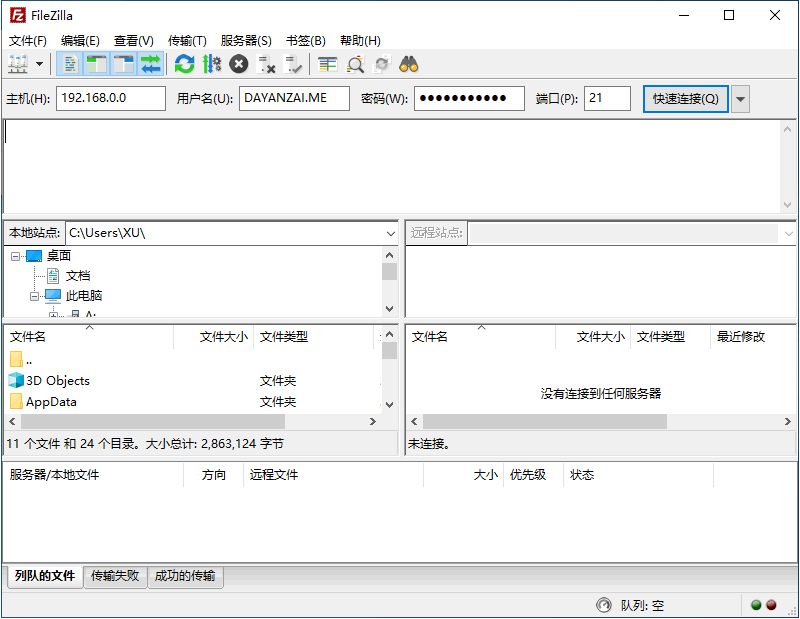Viewport: 800px width, 619px height.
Task: Click the password input field
Action: pyautogui.click(x=469, y=98)
